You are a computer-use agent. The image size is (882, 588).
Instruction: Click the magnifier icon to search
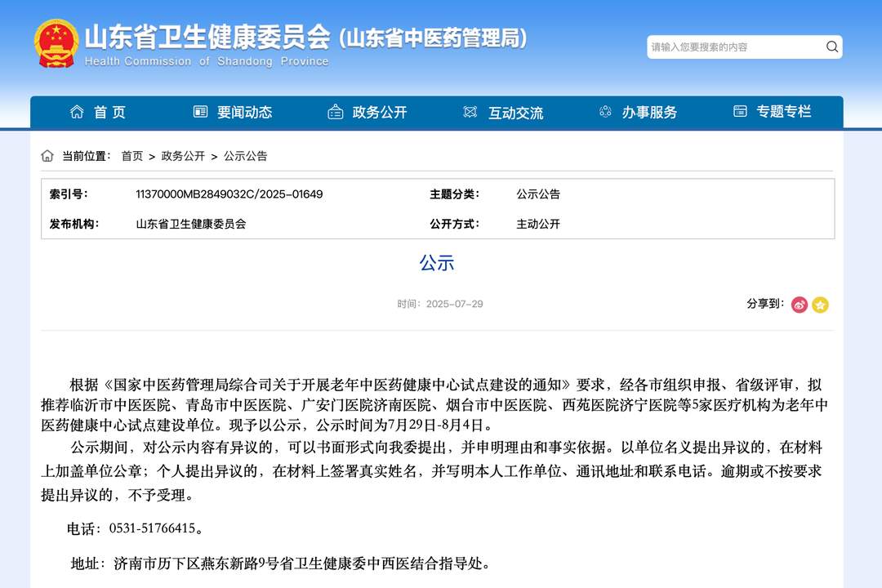(x=832, y=47)
